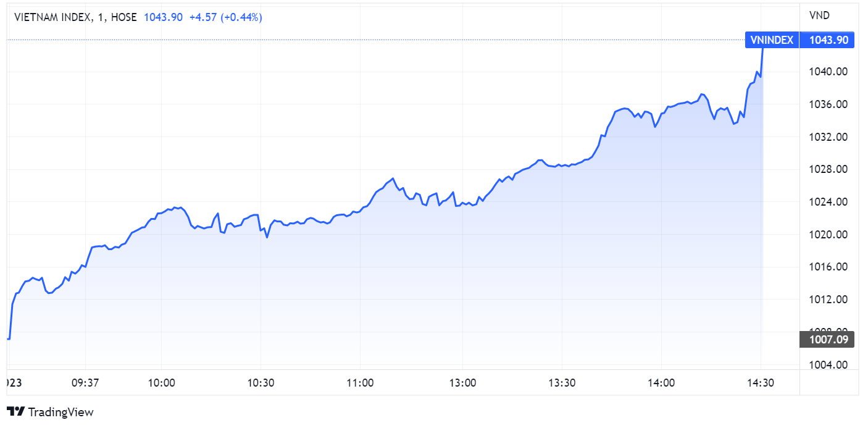This screenshot has width=868, height=428.
Task: Click the 13:00 time axis marker
Action: click(462, 383)
